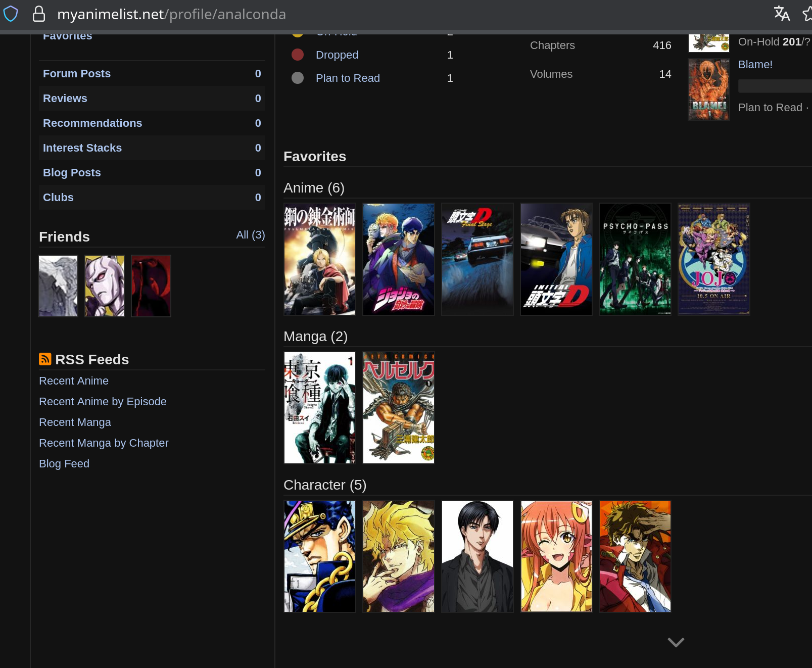Screen dimensions: 812x668
Task: Open the dark red friend avatar
Action: [x=151, y=286]
